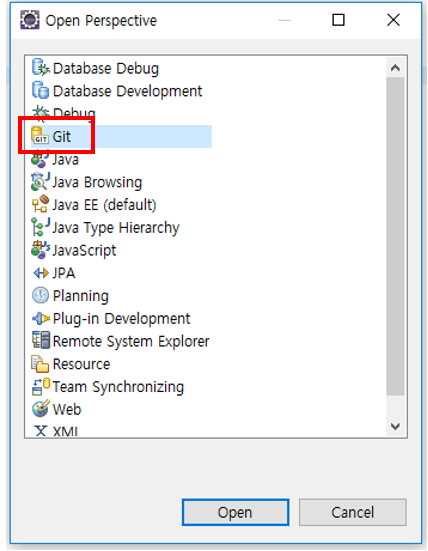Click the Planning clock icon
Image resolution: width=428 pixels, height=551 pixels.
click(x=40, y=295)
